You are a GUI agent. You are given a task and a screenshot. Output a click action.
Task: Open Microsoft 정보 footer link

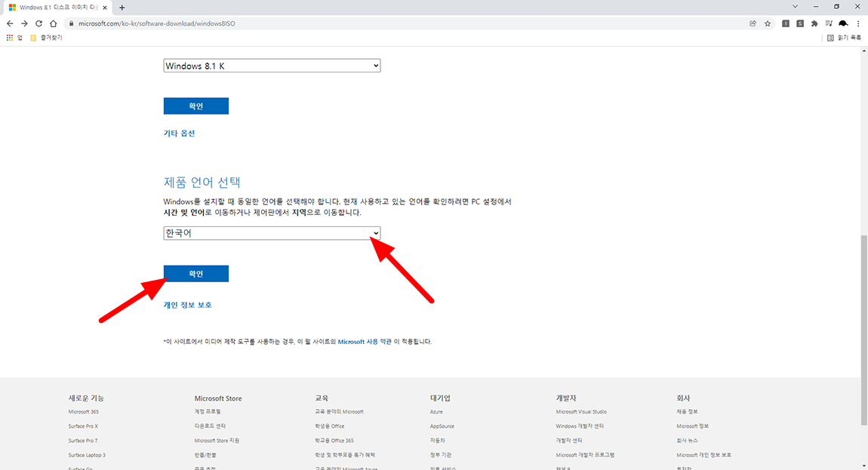(693, 426)
